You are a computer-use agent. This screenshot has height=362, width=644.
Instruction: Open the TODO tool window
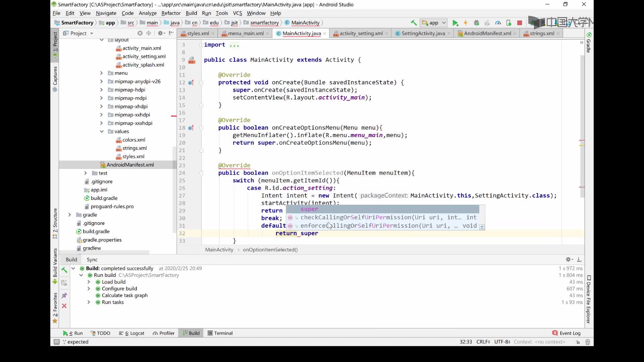click(100, 333)
